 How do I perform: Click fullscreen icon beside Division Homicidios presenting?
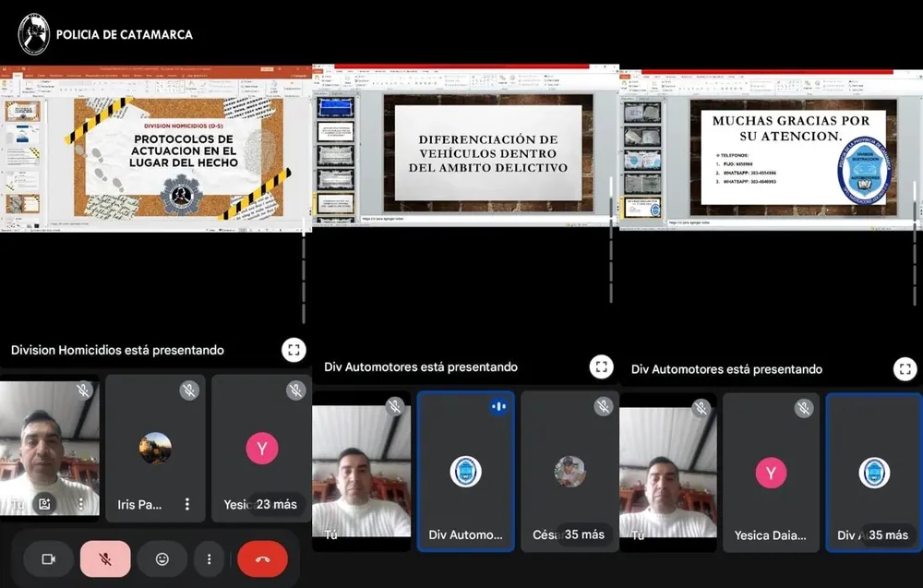pyautogui.click(x=294, y=350)
